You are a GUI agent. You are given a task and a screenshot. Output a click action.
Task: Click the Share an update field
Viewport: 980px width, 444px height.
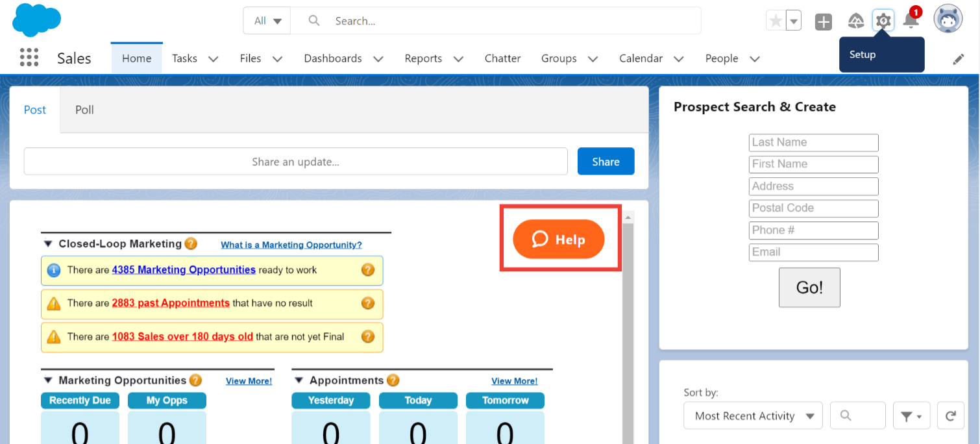tap(295, 162)
